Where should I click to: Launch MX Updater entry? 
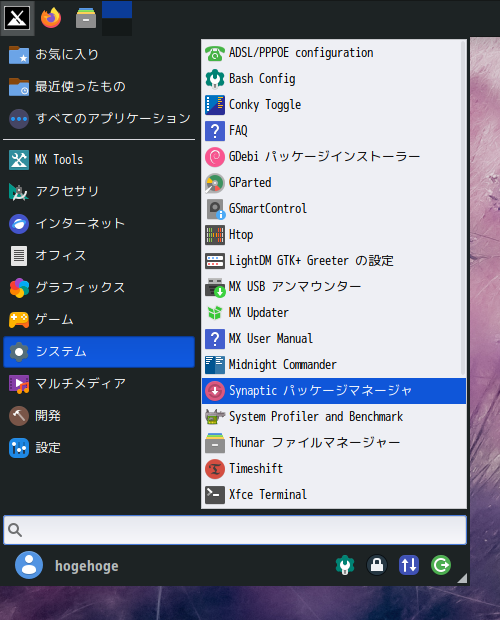tap(334, 313)
